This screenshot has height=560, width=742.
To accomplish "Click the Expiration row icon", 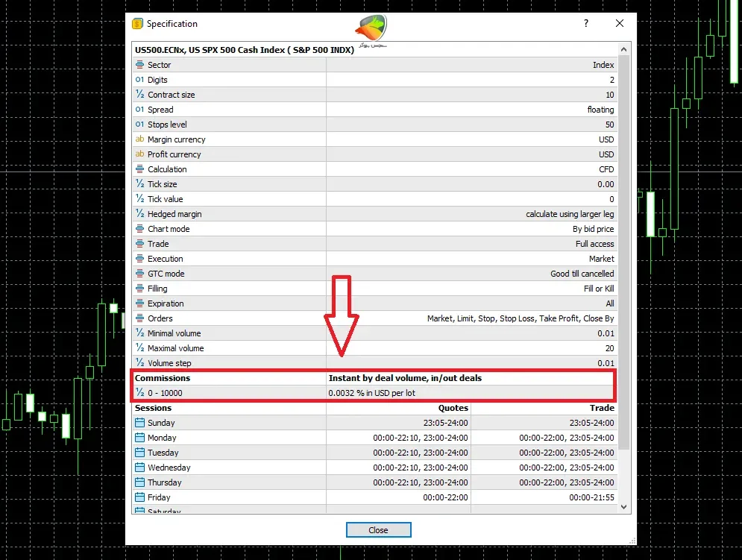I will pos(139,303).
